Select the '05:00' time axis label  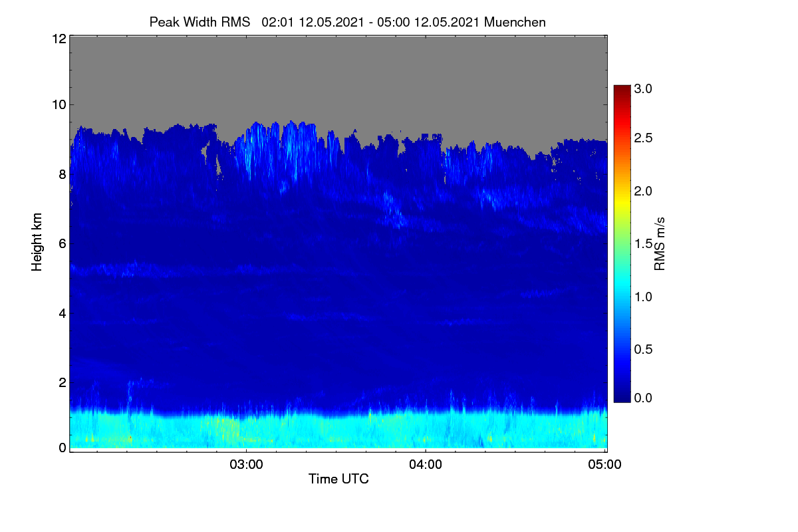[604, 464]
